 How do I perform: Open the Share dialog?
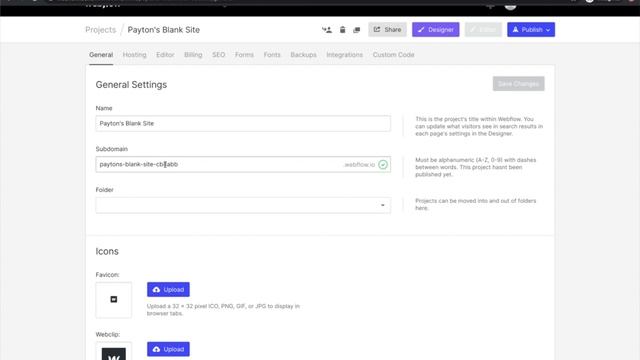coord(387,29)
